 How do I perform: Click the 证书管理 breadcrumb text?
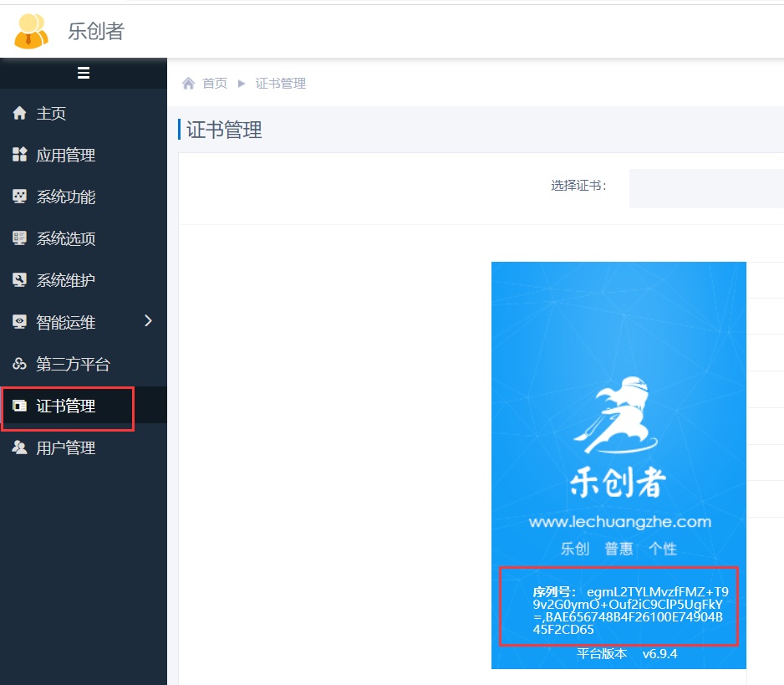tap(281, 84)
